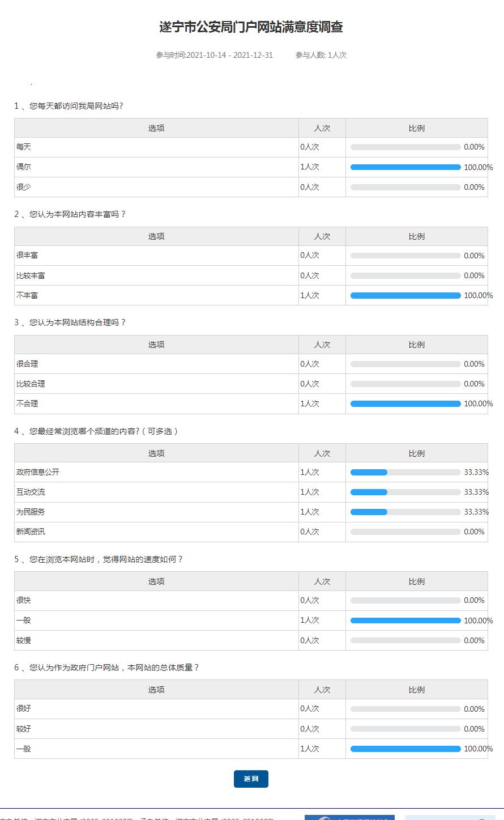Click the 政府信息公开 33.33% progress bar
This screenshot has width=504, height=820.
click(405, 472)
